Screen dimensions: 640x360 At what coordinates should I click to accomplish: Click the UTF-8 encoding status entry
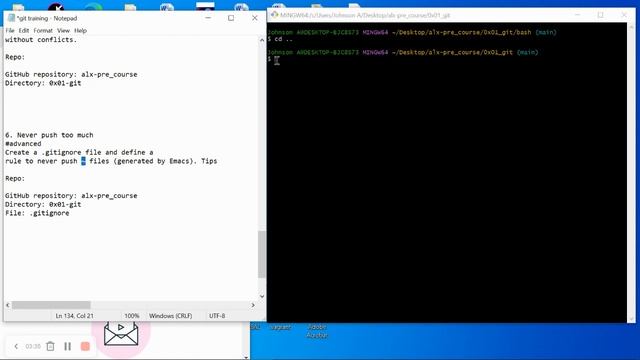click(217, 316)
